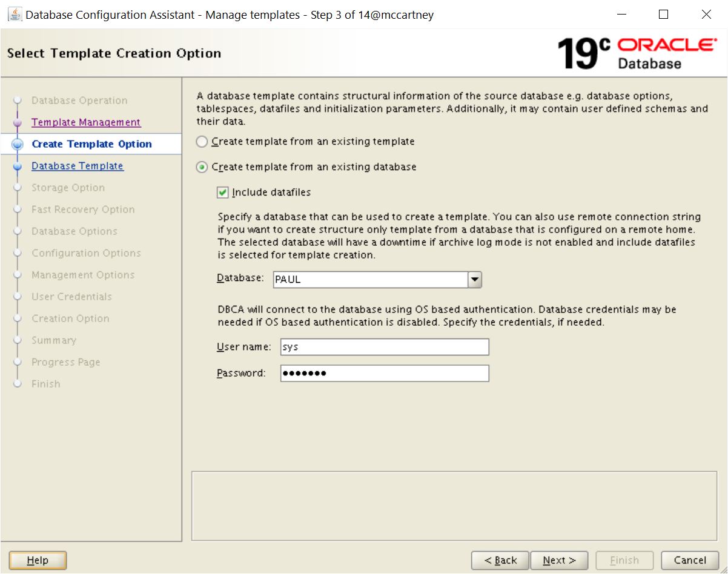This screenshot has height=574, width=728.
Task: Click the Next button
Action: 559,561
